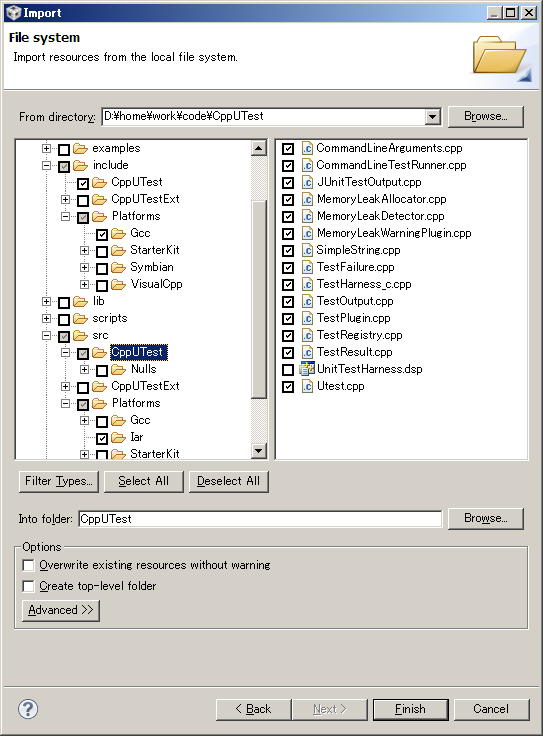Select the JUnitTestOutput.cpp file icon

pyautogui.click(x=307, y=182)
